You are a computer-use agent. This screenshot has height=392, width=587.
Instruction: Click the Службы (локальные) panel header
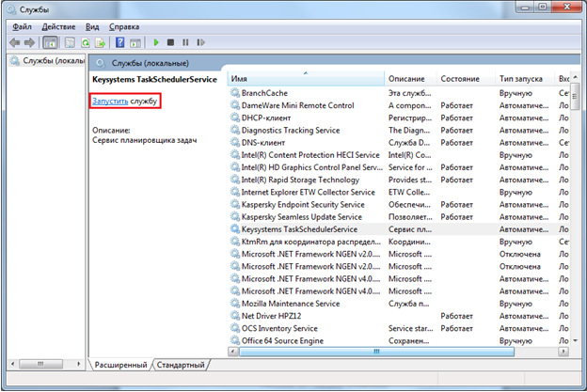[151, 63]
